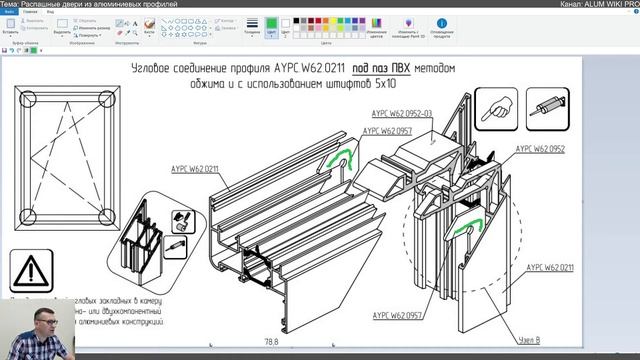Select the Eraser tool
The image size is (640, 360).
[x=120, y=33]
